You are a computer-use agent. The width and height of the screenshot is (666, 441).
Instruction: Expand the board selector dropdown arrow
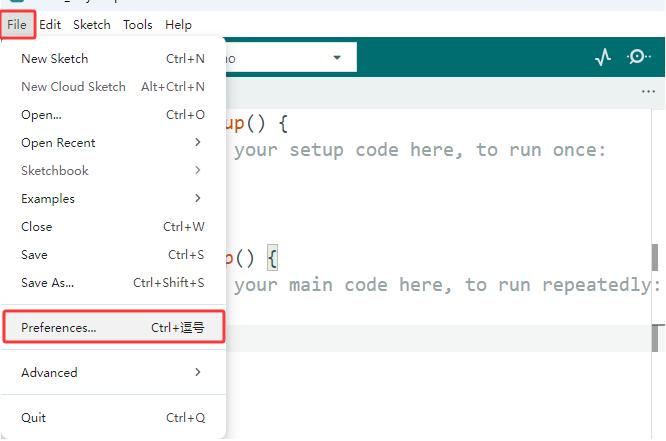click(337, 57)
